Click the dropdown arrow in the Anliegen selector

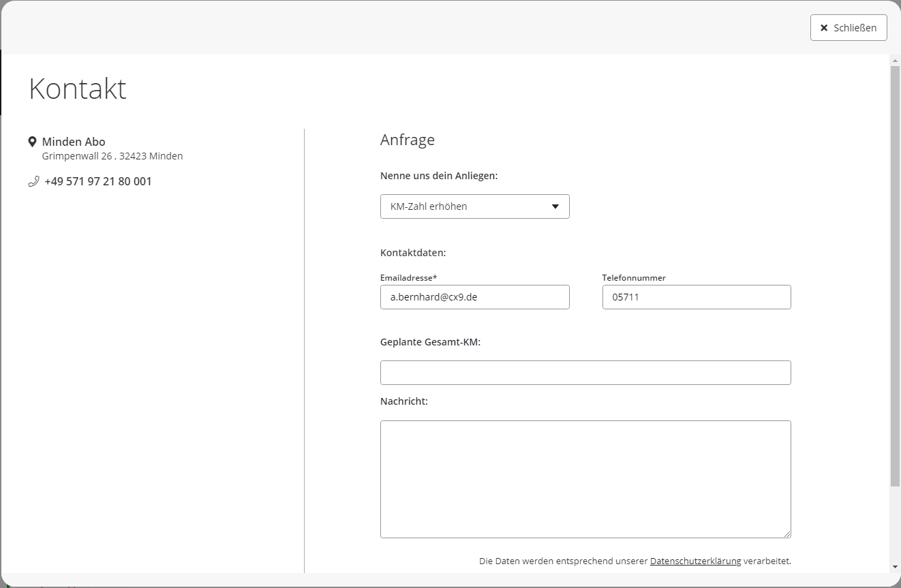coord(555,206)
